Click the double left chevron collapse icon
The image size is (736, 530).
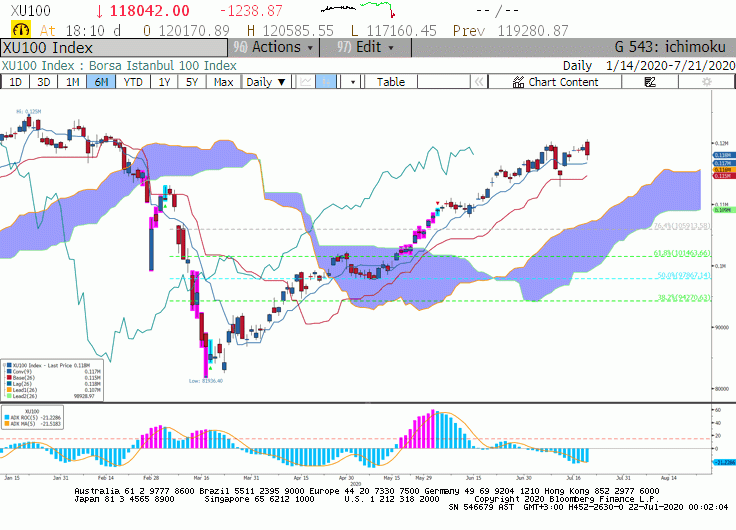(479, 82)
